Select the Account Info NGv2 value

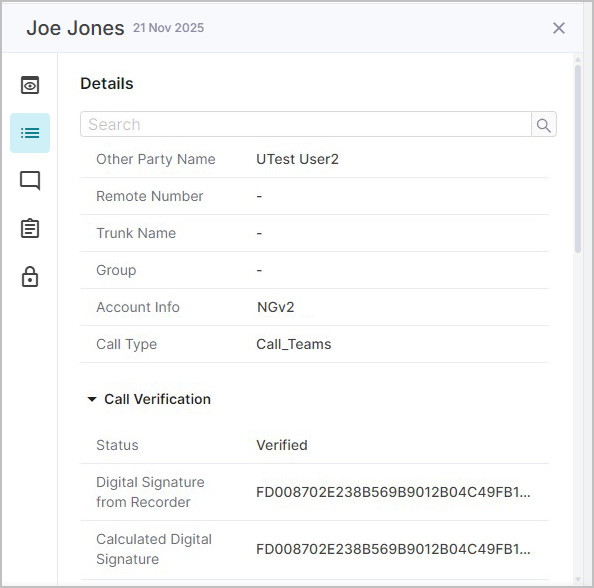pos(275,307)
